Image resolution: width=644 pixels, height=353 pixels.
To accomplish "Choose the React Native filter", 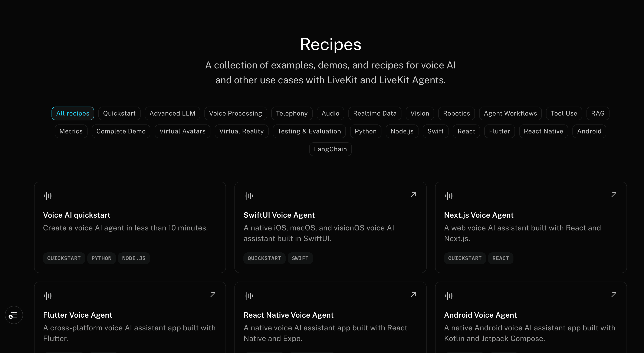I will (x=543, y=131).
